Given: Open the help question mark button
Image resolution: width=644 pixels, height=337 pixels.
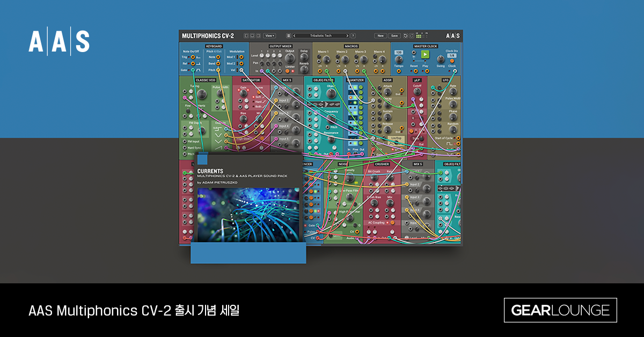Looking at the screenshot, I should tap(353, 35).
